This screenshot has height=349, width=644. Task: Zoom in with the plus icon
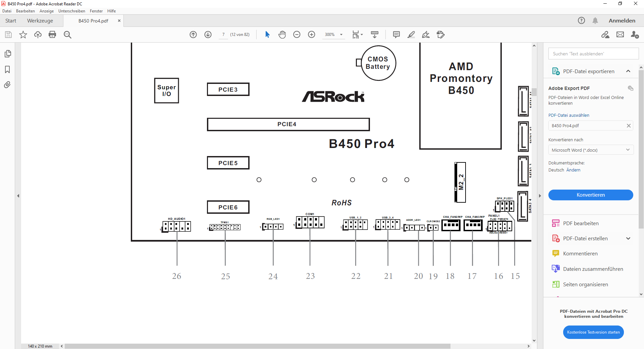312,35
